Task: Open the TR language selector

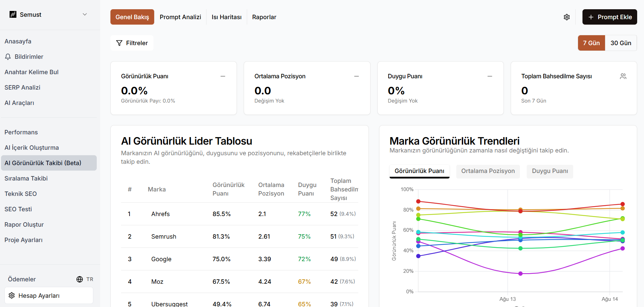Action: pyautogui.click(x=90, y=279)
